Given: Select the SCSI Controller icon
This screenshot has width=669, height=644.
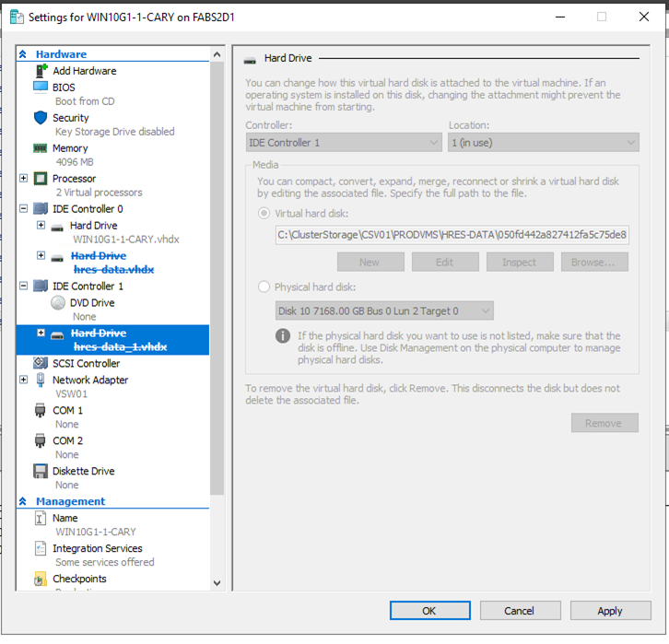Looking at the screenshot, I should [x=41, y=363].
